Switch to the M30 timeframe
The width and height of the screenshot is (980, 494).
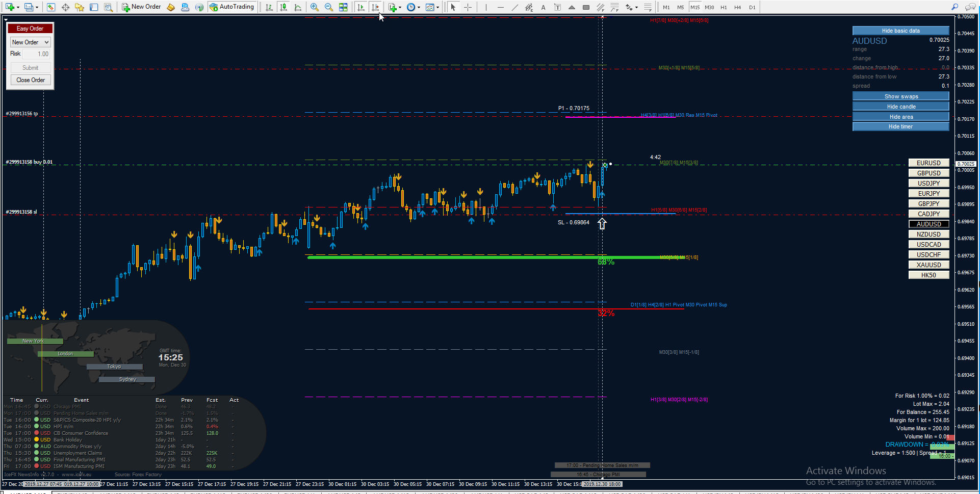click(x=709, y=7)
